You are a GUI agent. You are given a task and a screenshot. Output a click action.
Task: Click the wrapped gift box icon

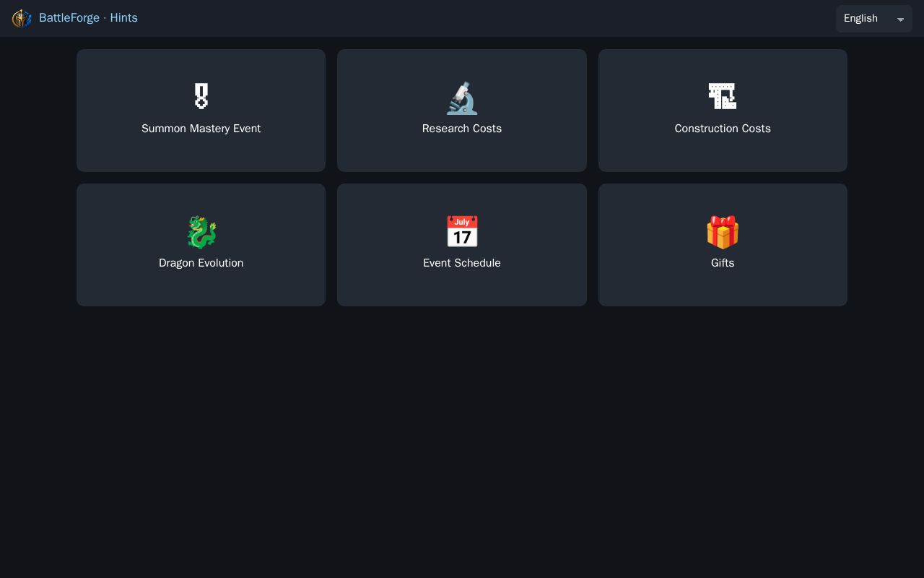723,232
